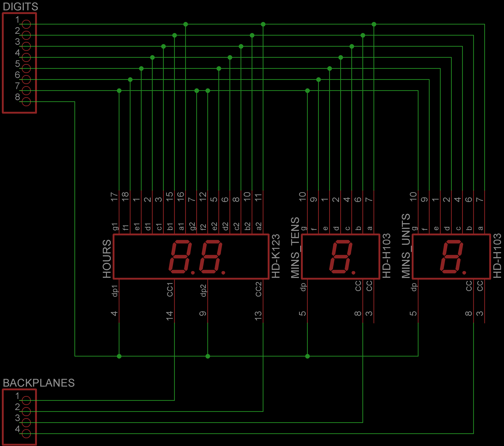The image size is (504, 446).
Task: Select the BACKPLANES connector label
Action: (x=39, y=383)
